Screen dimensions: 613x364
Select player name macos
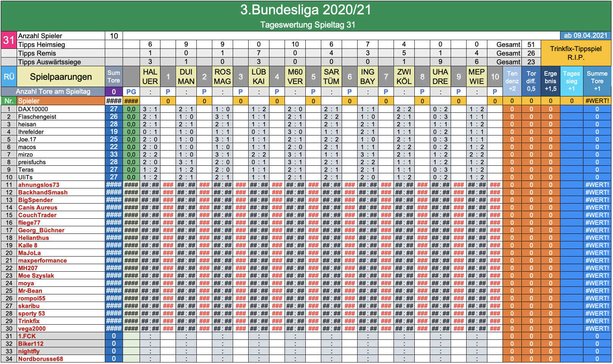[27, 147]
